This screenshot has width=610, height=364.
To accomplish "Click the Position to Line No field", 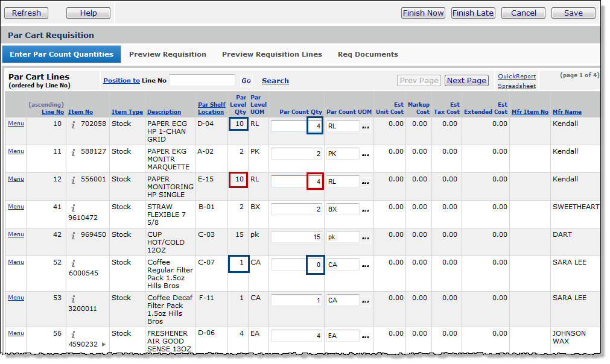I will point(202,81).
